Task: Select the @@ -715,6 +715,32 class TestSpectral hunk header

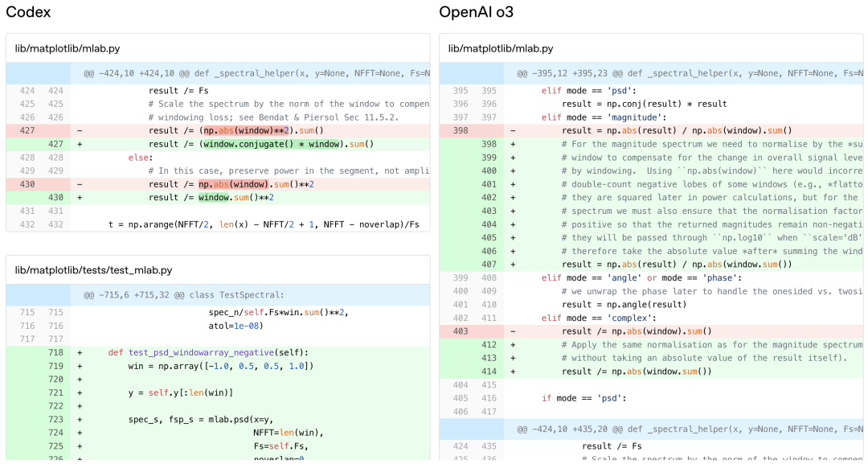Action: (x=218, y=295)
